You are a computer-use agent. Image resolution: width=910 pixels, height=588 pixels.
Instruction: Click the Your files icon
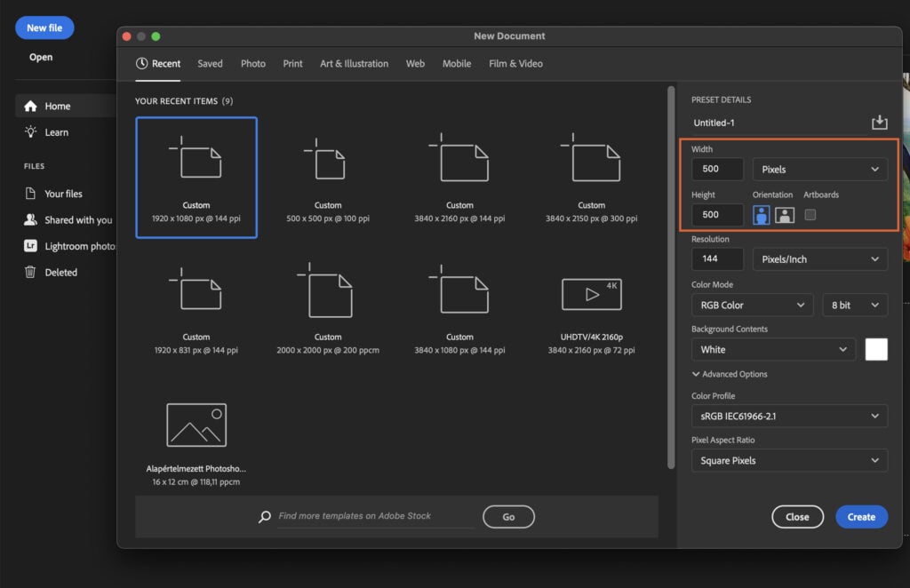pos(31,194)
